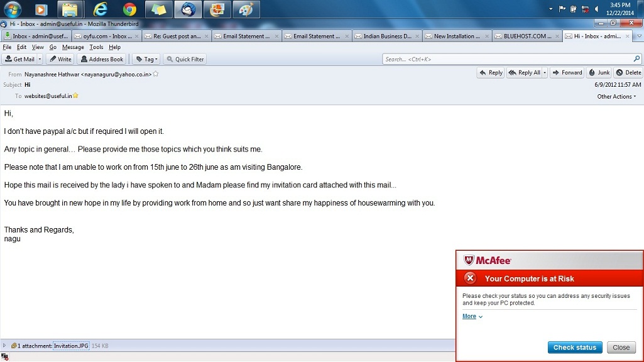Click the search messages field
Image resolution: width=644 pixels, height=362 pixels.
(x=508, y=59)
